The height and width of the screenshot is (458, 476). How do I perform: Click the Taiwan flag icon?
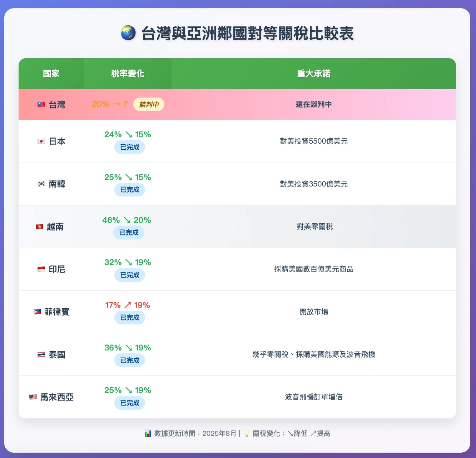click(x=41, y=105)
